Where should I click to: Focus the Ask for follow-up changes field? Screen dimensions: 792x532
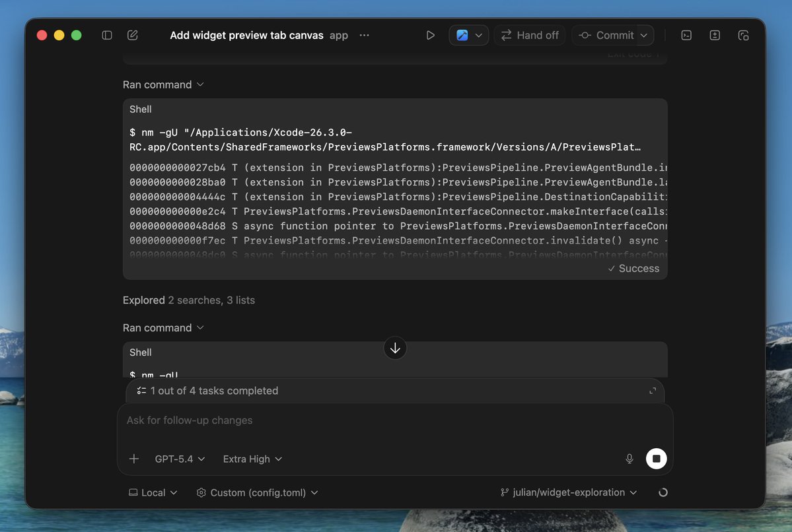point(395,420)
